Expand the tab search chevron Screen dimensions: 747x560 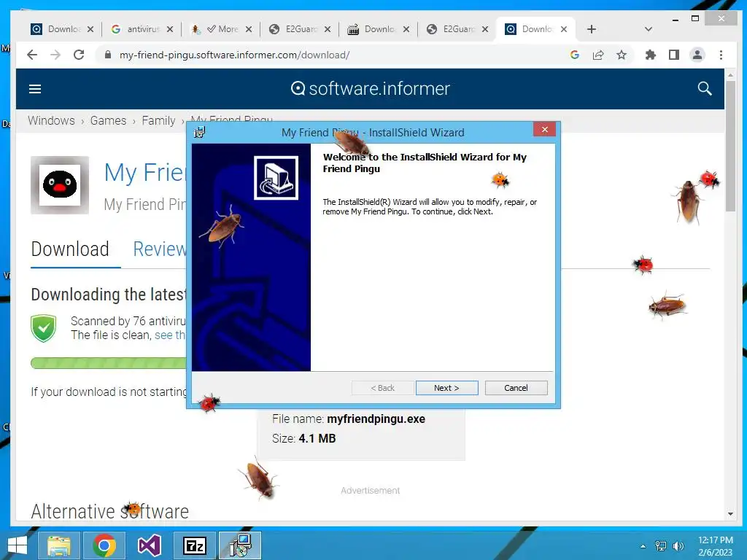[648, 29]
